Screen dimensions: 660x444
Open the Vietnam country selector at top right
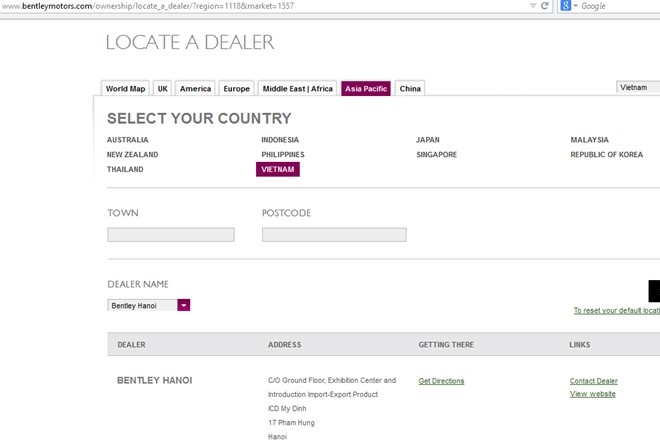[x=638, y=88]
